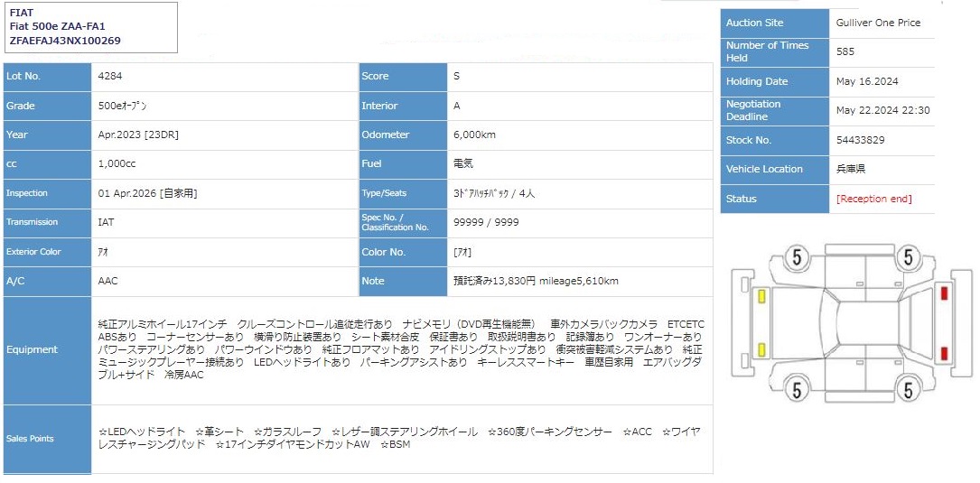Click the "Equipment" row header
This screenshot has width=980, height=483.
(32, 349)
